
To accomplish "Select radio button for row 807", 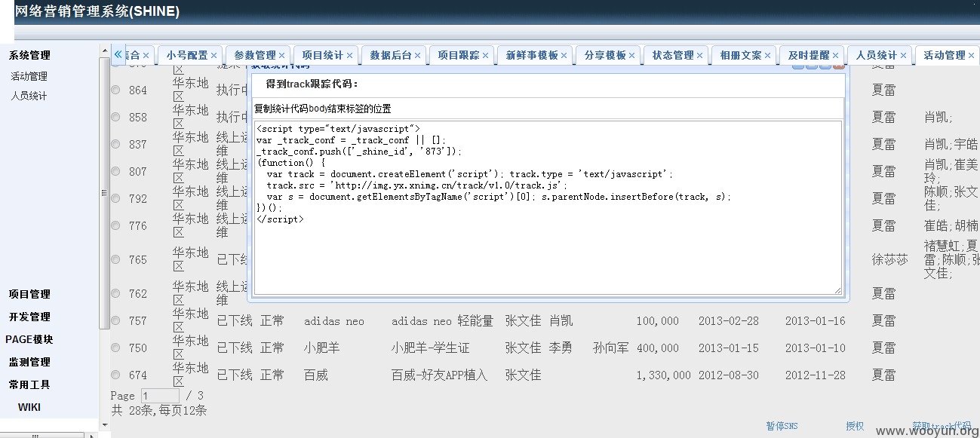I will tap(115, 171).
